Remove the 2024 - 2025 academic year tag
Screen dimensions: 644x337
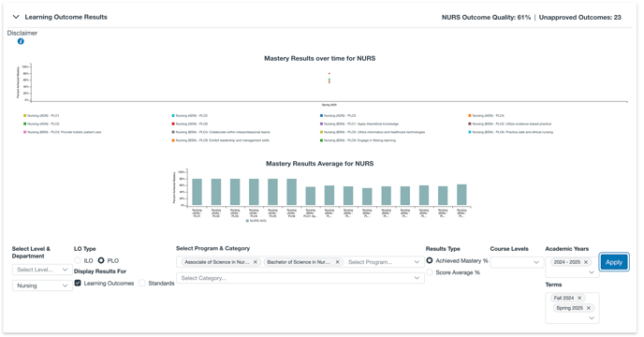[x=586, y=262]
